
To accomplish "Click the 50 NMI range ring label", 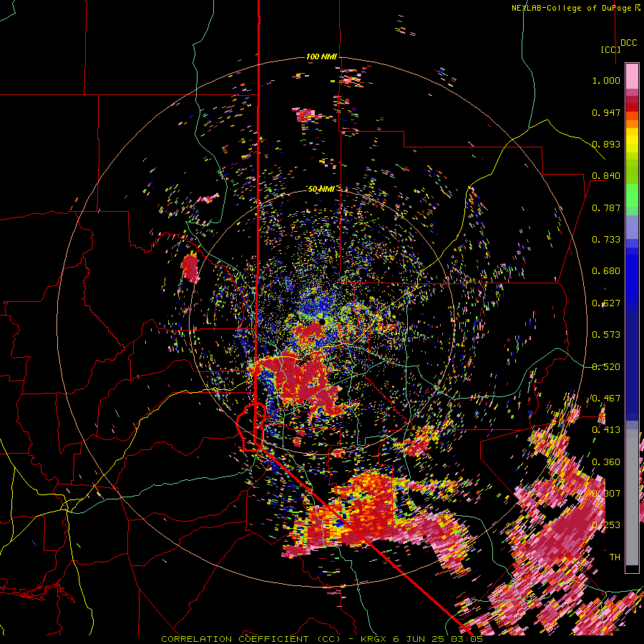I will (x=321, y=189).
